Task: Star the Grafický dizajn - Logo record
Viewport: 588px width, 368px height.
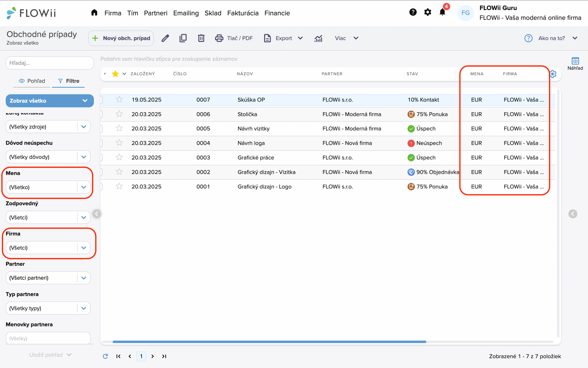Action: [x=119, y=187]
